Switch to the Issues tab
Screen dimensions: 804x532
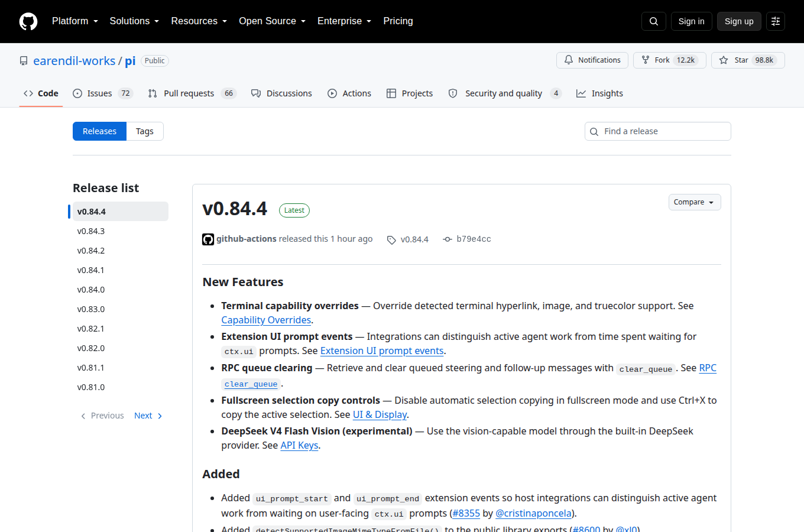pos(103,93)
